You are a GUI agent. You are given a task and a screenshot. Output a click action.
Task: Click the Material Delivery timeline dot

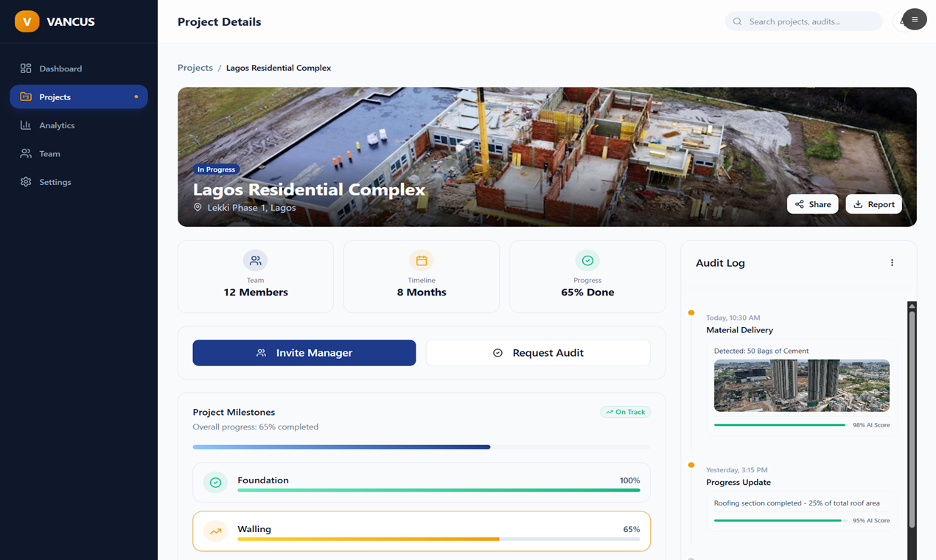coord(691,312)
